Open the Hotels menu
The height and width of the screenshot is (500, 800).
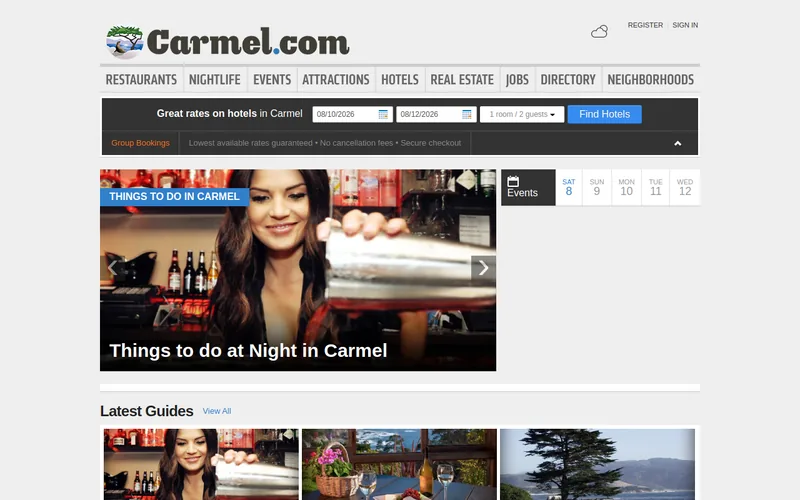click(x=400, y=80)
